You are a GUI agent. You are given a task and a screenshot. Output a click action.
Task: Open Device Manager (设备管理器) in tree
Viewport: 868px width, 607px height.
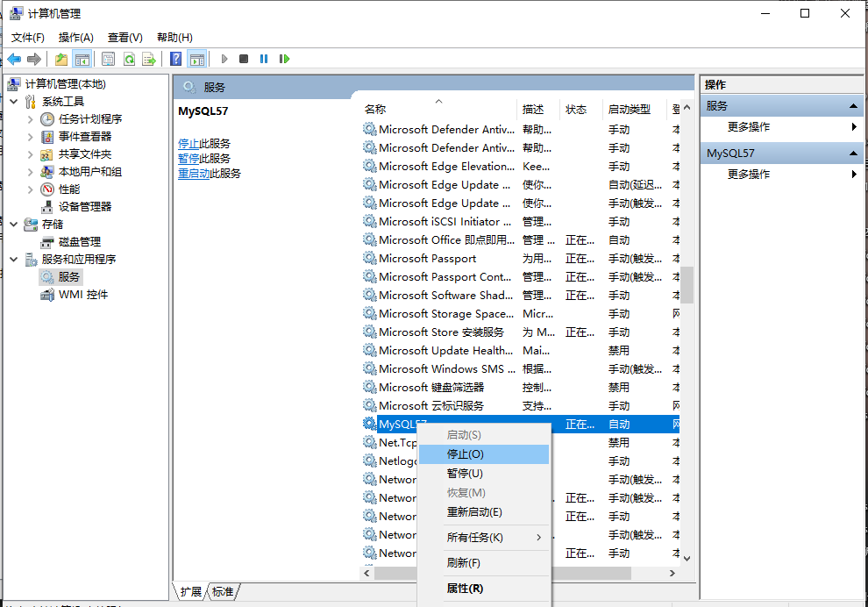click(85, 207)
